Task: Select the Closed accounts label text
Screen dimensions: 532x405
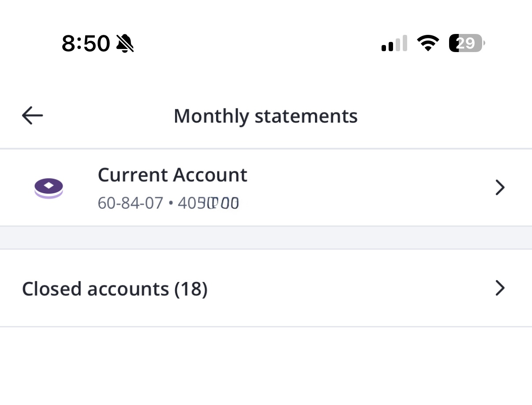Action: (95, 289)
